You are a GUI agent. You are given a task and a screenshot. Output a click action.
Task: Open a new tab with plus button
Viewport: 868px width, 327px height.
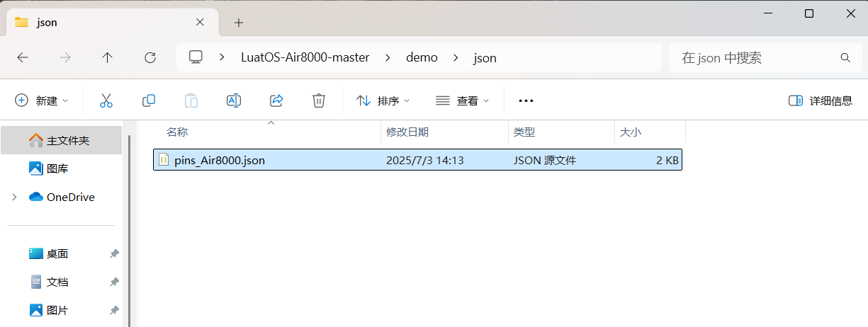tap(239, 23)
